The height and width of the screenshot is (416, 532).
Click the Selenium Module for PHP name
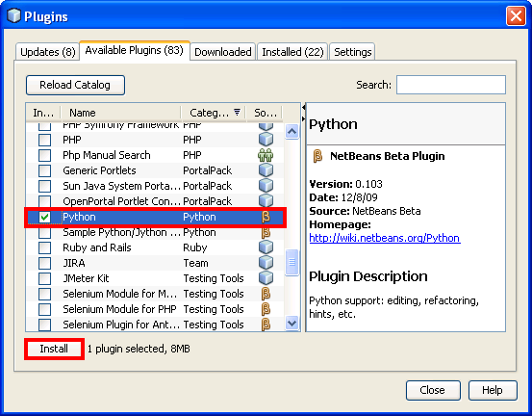point(119,309)
